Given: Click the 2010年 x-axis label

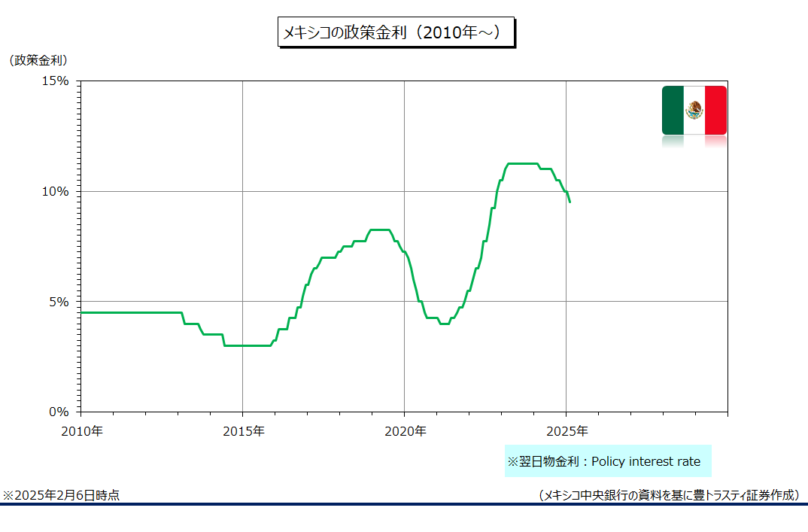Looking at the screenshot, I should pos(82,431).
